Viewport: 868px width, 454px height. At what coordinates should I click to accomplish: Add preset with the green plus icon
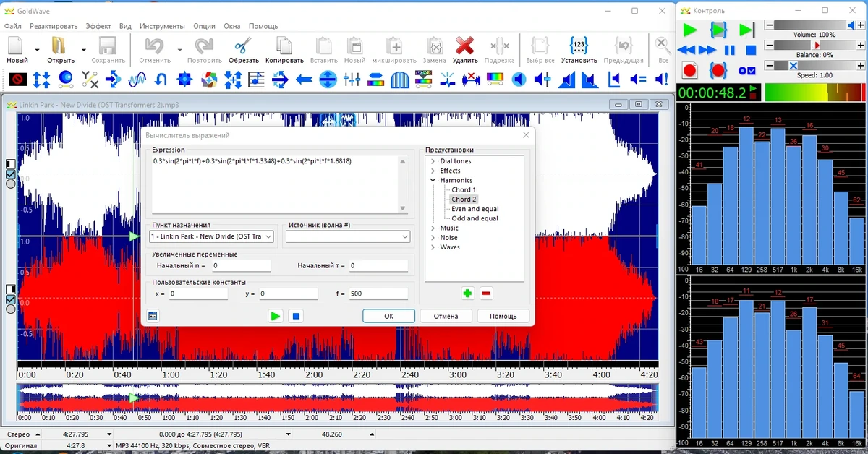[467, 294]
